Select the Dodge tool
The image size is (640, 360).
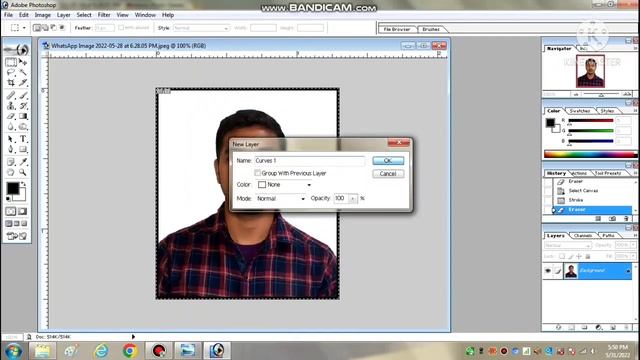pos(23,127)
